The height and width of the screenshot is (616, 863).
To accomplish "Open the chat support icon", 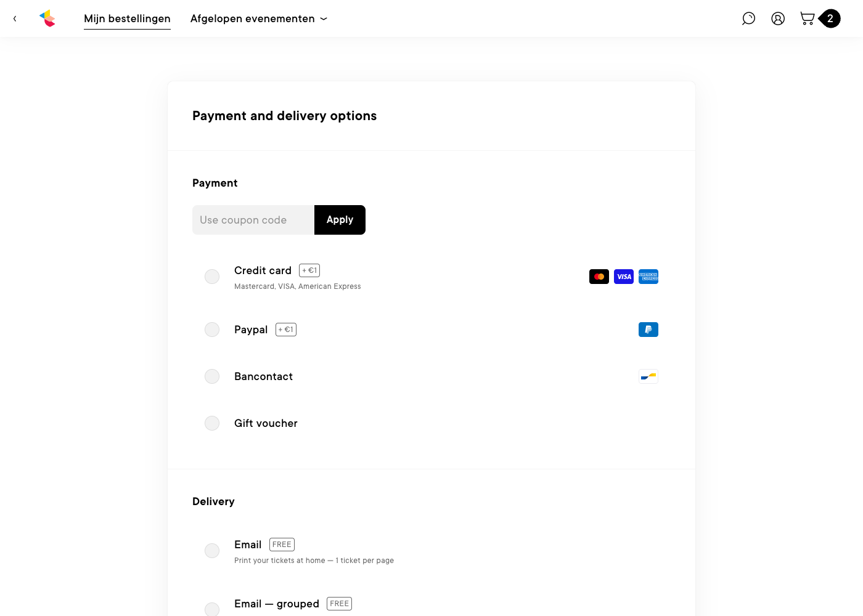I will click(748, 18).
